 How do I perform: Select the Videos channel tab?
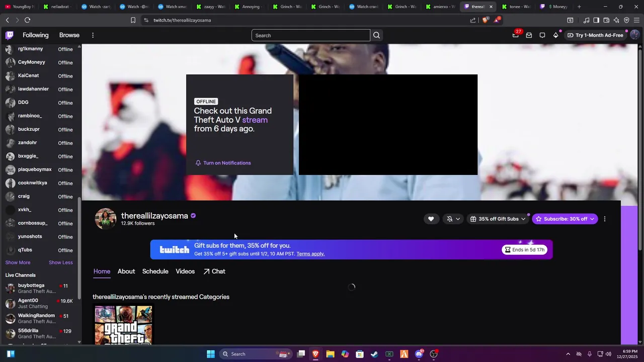(185, 271)
